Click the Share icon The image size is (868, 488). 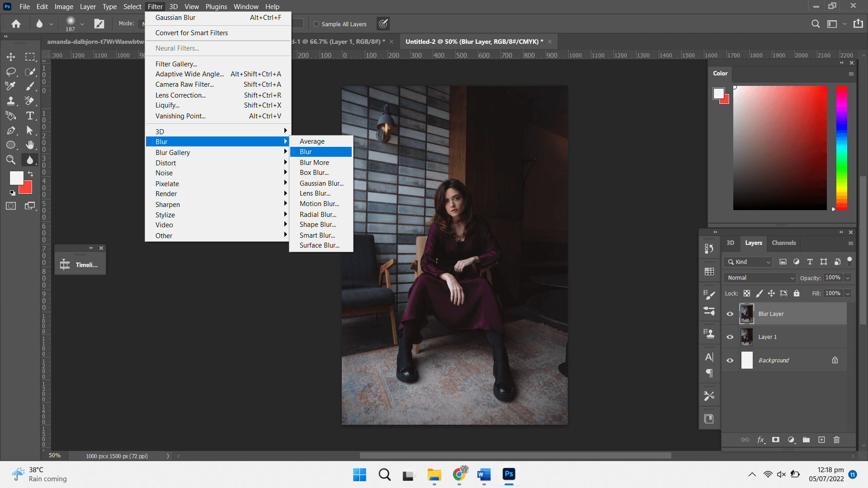(x=858, y=23)
